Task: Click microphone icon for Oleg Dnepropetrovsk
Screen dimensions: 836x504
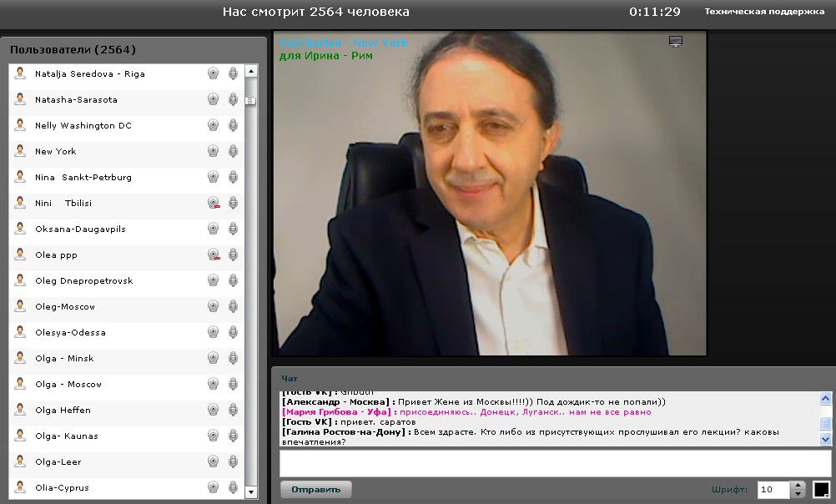Action: coord(233,280)
